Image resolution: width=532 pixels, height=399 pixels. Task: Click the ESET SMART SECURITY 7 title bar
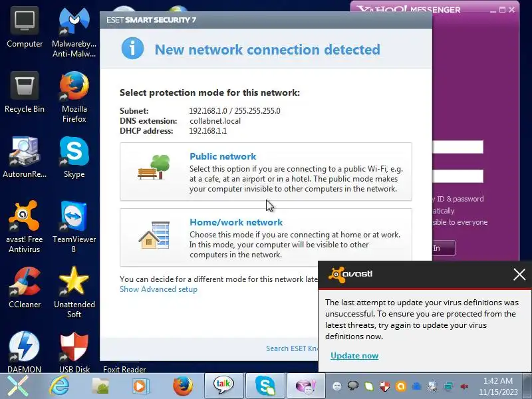(x=265, y=20)
